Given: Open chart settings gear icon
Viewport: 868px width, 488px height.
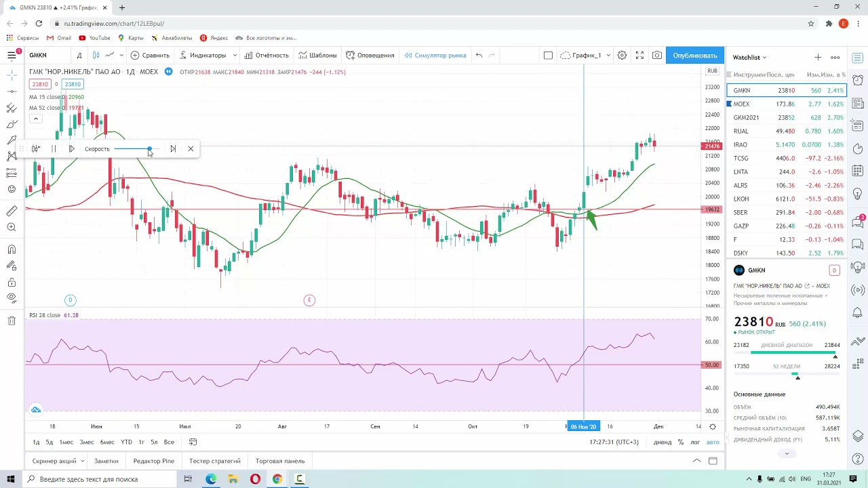Looking at the screenshot, I should point(622,56).
